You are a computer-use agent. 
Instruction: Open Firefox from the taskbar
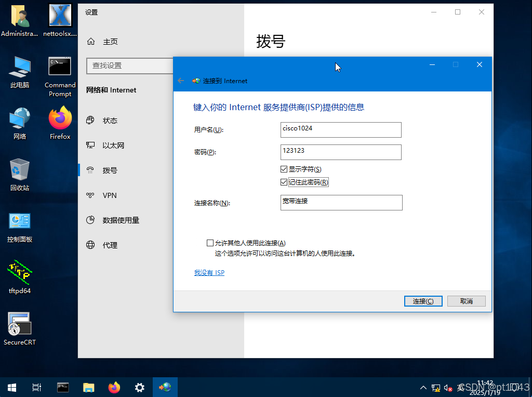(114, 387)
